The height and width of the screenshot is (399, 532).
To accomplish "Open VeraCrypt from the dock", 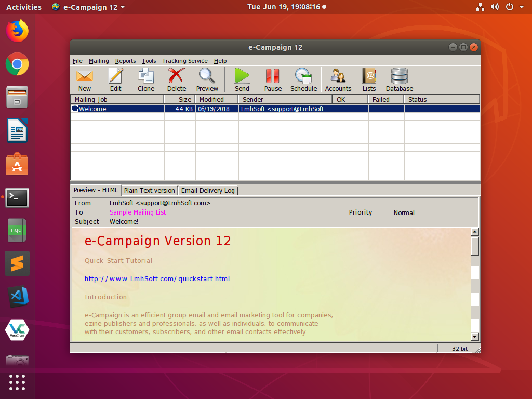I will tap(17, 330).
